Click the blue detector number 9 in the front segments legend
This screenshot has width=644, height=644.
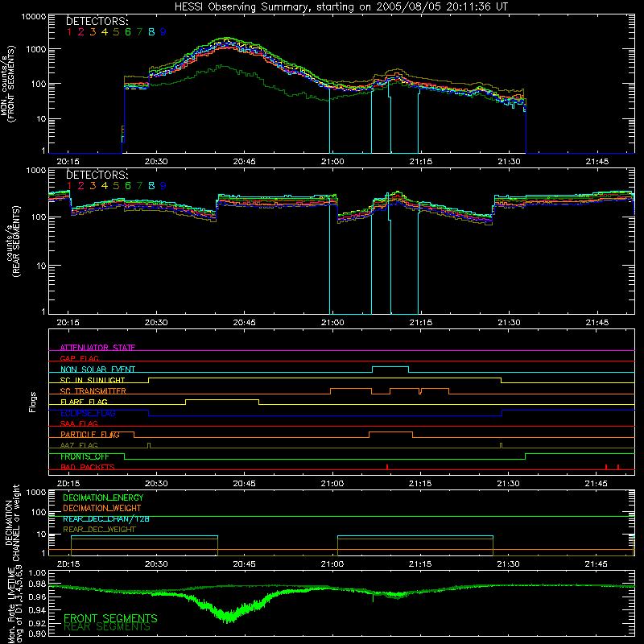(x=163, y=32)
